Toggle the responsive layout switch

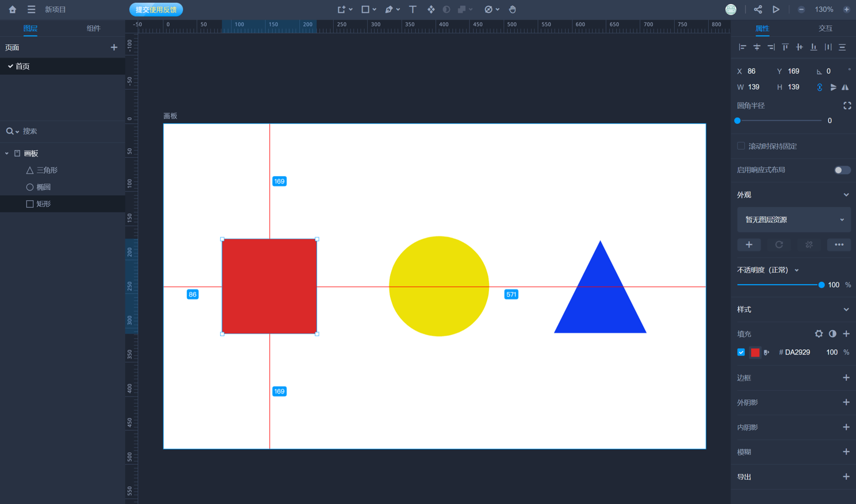[842, 170]
